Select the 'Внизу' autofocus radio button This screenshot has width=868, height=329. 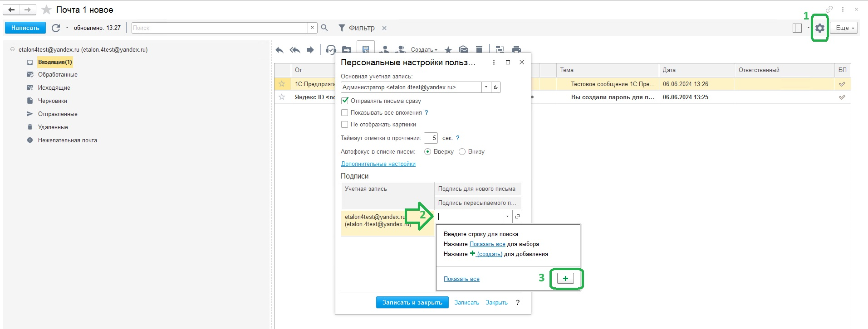(x=462, y=152)
